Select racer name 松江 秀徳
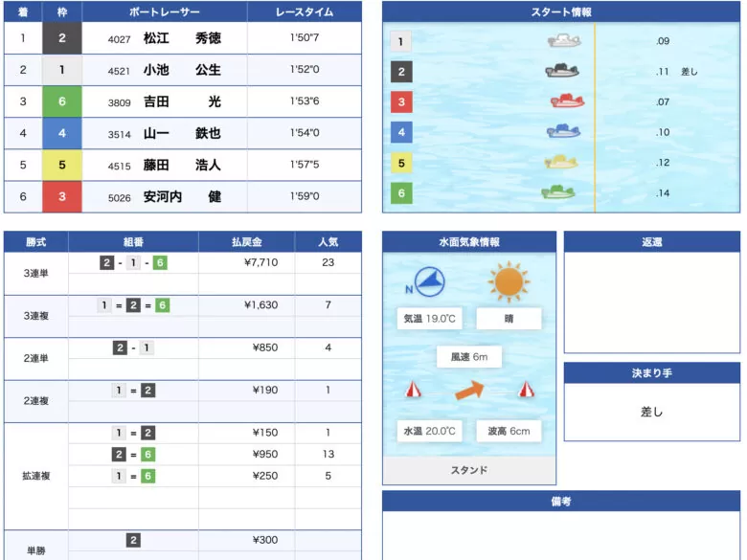747x560 pixels. (x=183, y=38)
